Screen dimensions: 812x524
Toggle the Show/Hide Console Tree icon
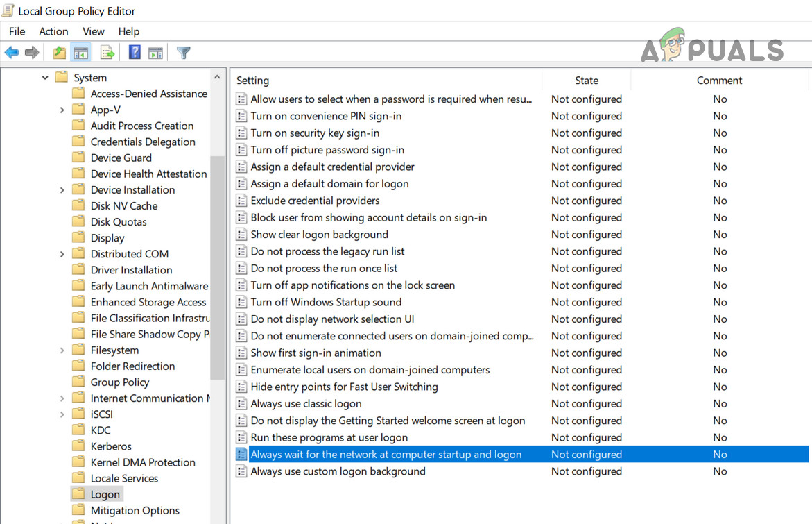pos(81,53)
